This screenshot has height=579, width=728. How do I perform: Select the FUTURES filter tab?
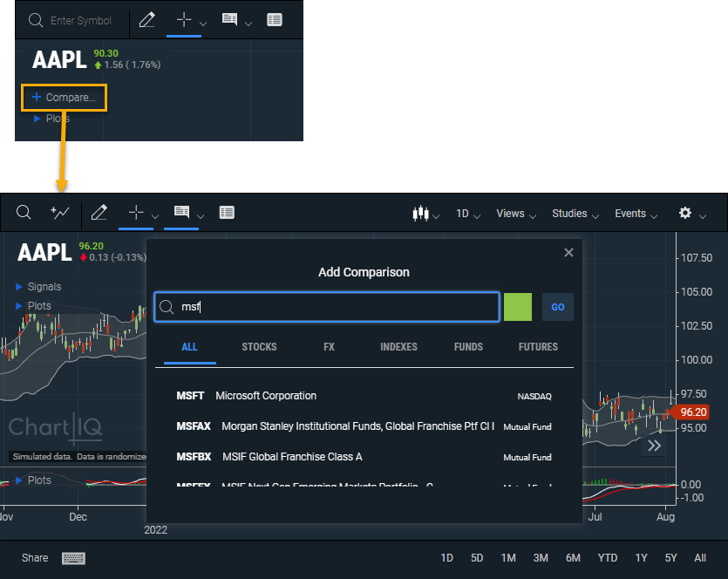point(538,347)
